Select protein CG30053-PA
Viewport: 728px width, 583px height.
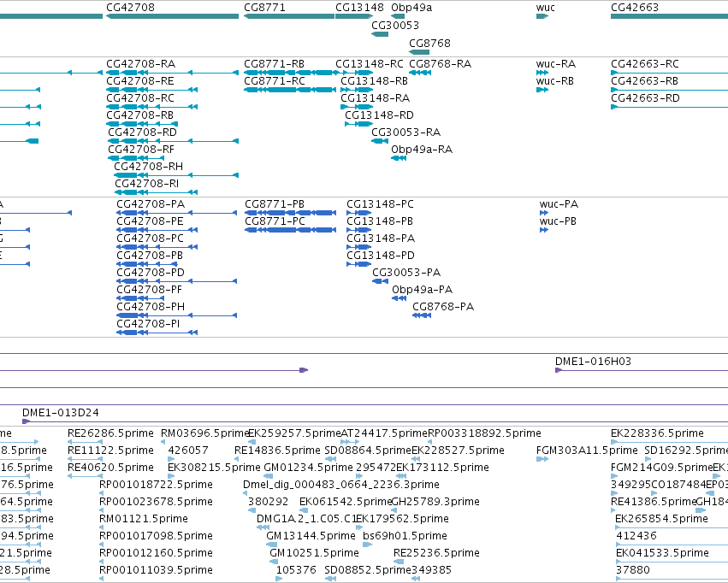[380, 281]
